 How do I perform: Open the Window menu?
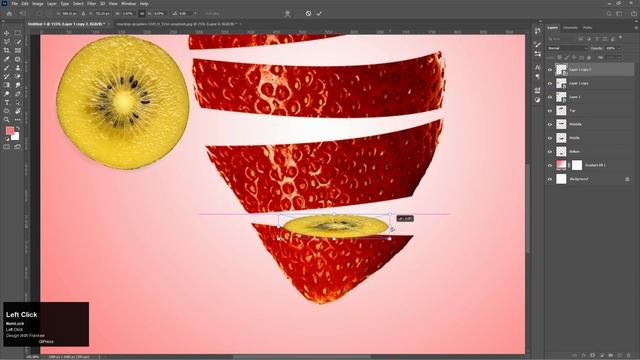coord(129,4)
